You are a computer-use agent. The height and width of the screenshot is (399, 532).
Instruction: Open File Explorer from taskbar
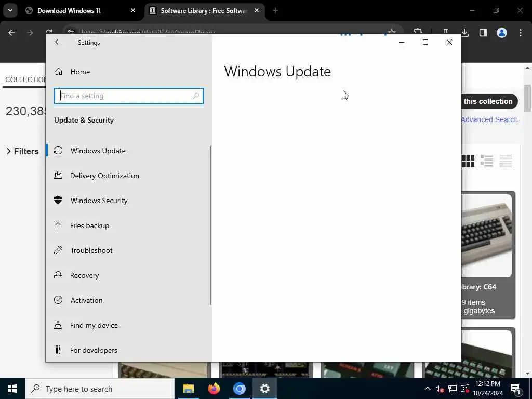(188, 389)
